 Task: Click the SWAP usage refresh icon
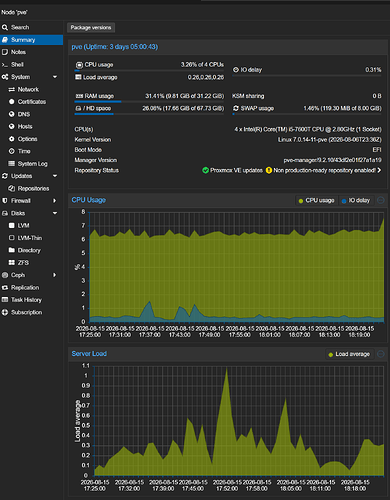point(236,108)
